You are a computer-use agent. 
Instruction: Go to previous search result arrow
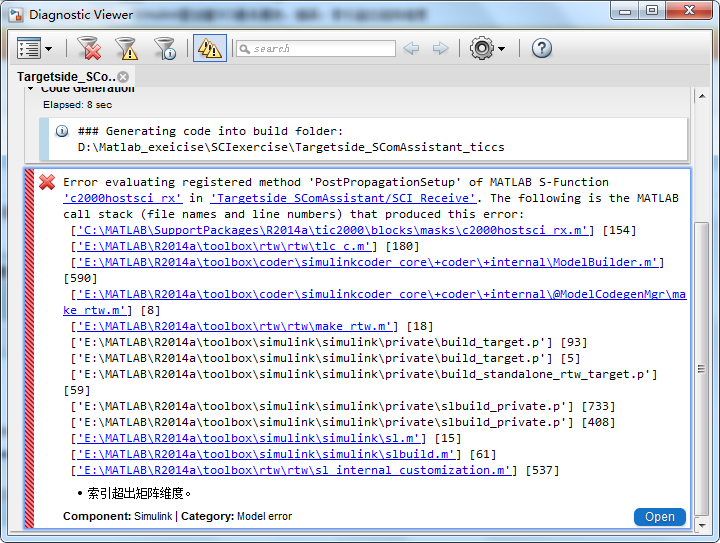tap(411, 48)
